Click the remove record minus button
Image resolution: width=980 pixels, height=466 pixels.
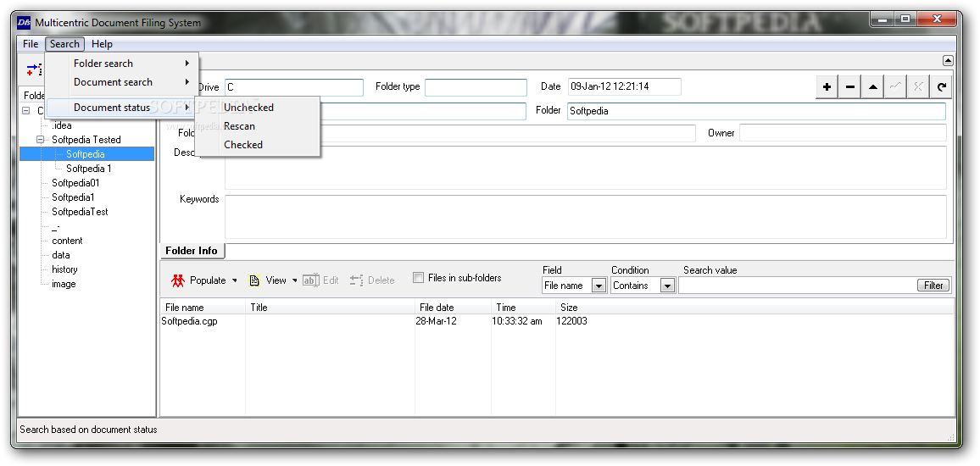(850, 87)
